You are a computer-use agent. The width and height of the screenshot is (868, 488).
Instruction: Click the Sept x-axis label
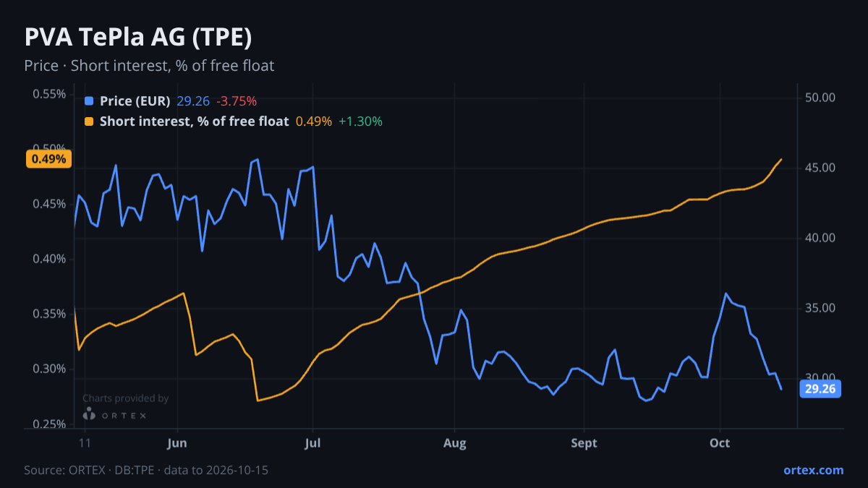coord(584,443)
